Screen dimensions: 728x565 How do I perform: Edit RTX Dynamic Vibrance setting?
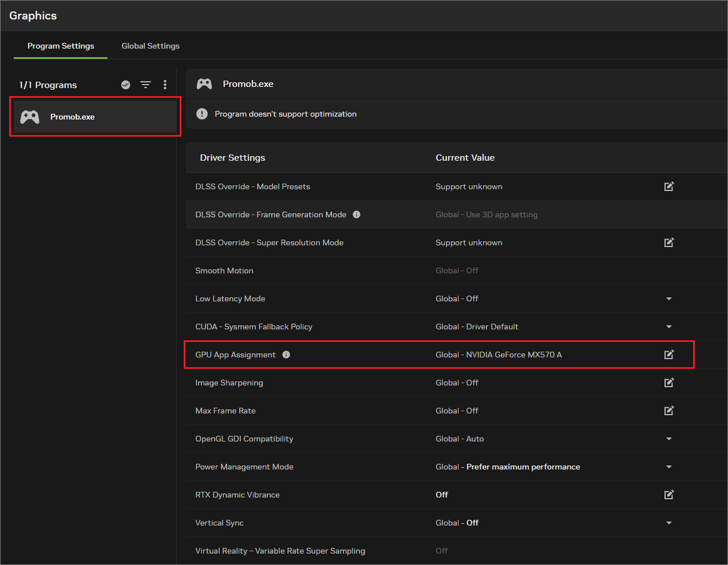point(669,495)
